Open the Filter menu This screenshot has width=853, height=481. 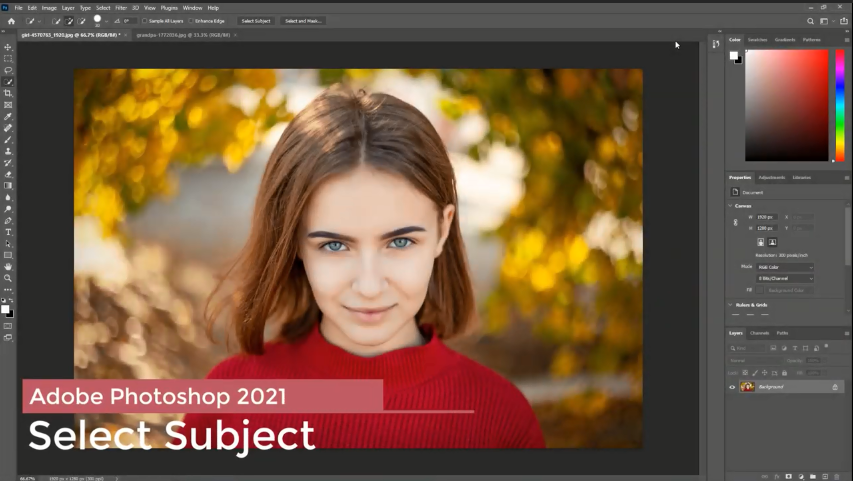tap(120, 8)
